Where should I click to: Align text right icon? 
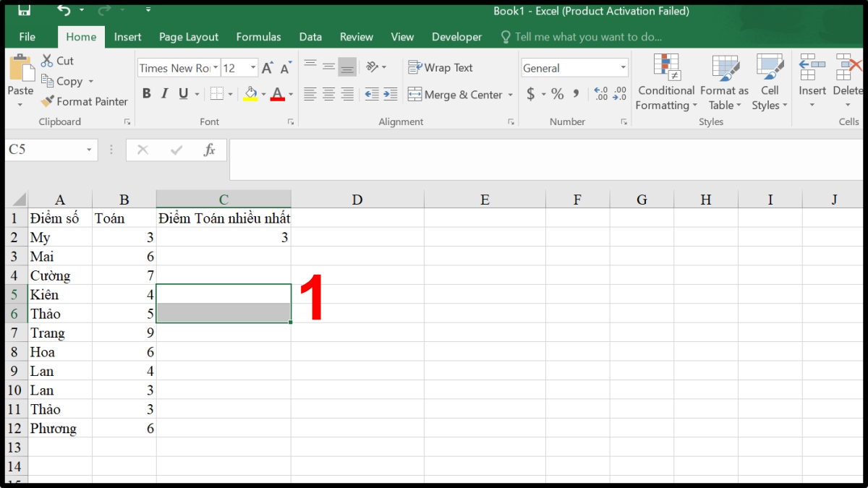347,94
